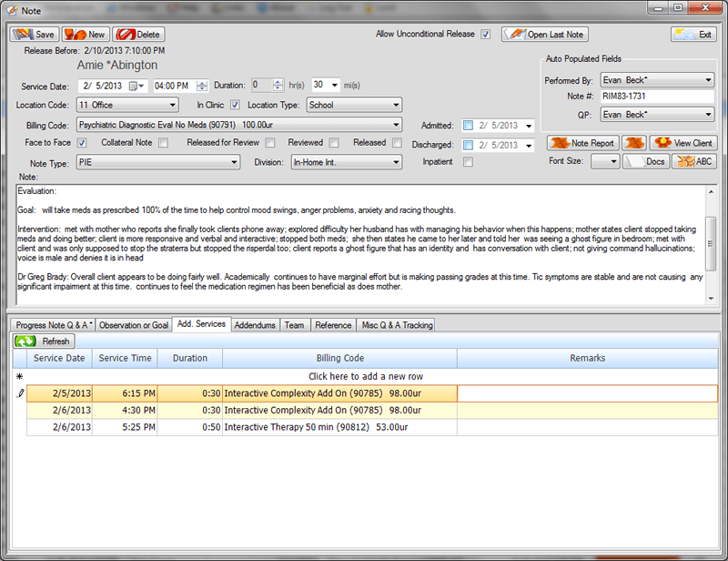728x561 pixels.
Task: Click here to add a new service row
Action: coord(363,376)
